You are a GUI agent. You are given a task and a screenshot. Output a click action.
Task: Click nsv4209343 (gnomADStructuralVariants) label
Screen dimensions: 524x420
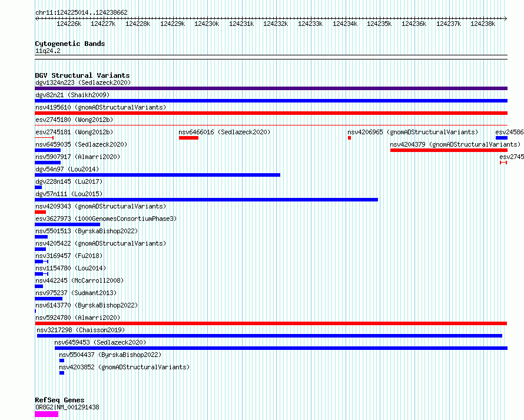[x=101, y=206]
